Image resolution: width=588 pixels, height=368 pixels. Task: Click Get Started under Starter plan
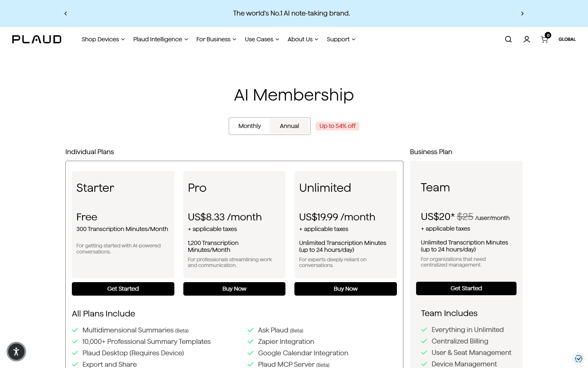[x=123, y=289]
